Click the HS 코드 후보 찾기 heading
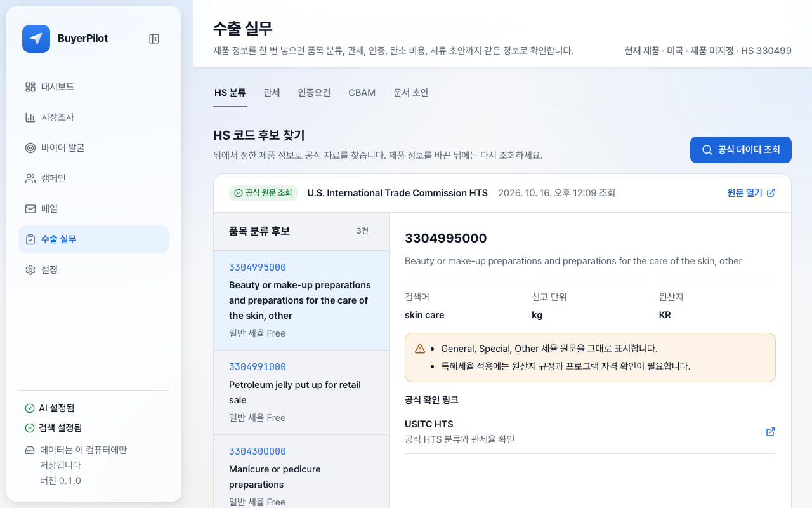Viewport: 812px width, 508px height. pos(259,135)
